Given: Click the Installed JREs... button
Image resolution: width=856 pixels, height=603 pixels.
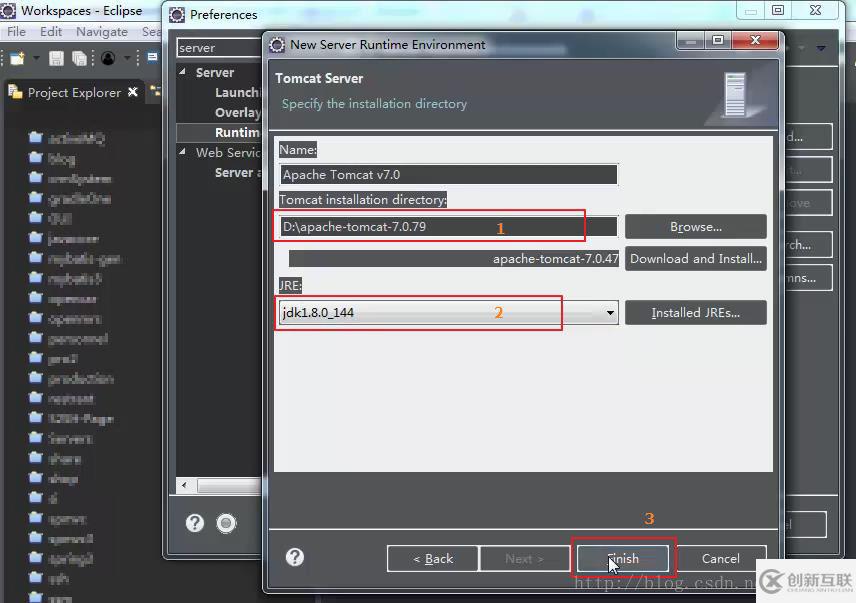Looking at the screenshot, I should (x=696, y=313).
